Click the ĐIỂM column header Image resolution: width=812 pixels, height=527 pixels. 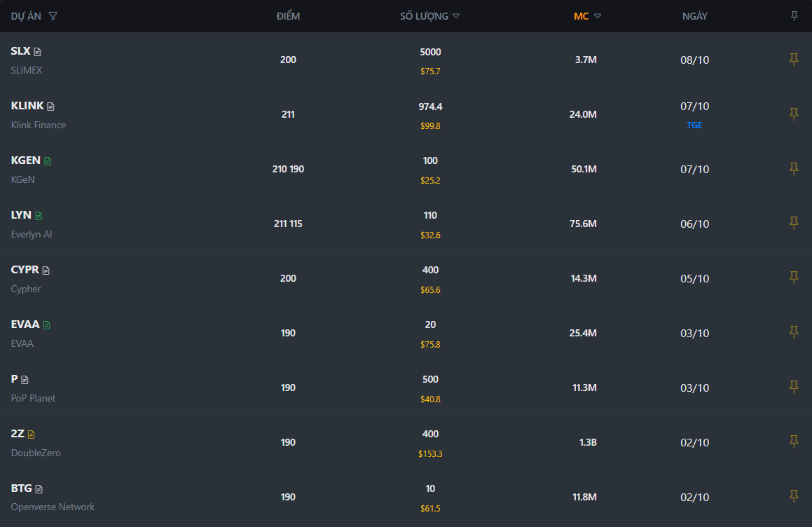click(x=288, y=16)
